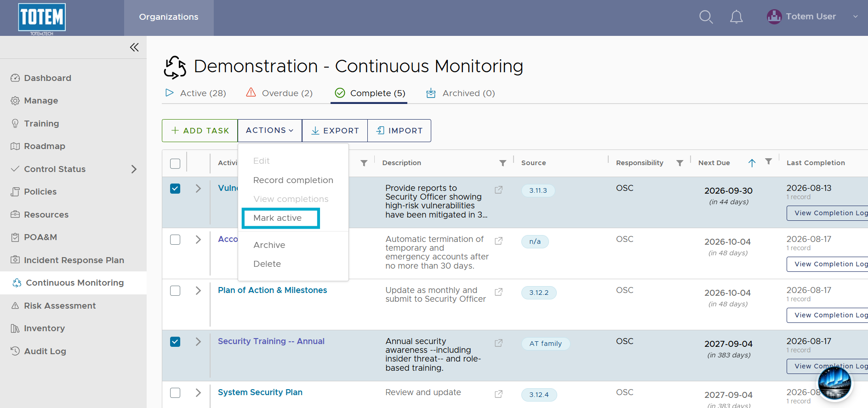Image resolution: width=868 pixels, height=408 pixels.
Task: Check the row with source n/a
Action: 175,240
